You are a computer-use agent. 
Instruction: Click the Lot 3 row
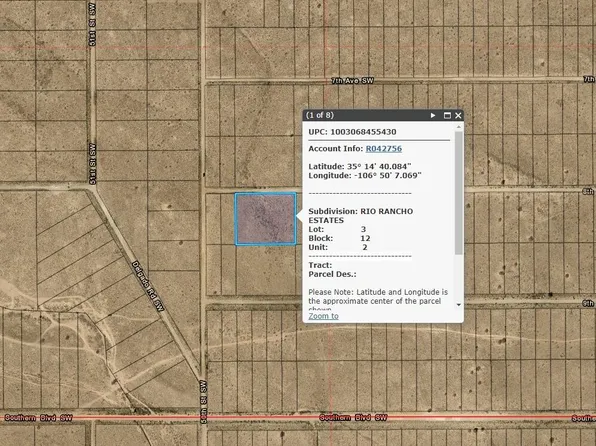coord(337,229)
